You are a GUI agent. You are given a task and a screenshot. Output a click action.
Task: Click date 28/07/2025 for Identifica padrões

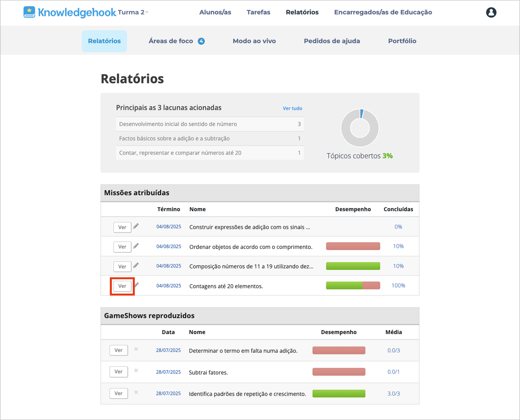coord(168,394)
